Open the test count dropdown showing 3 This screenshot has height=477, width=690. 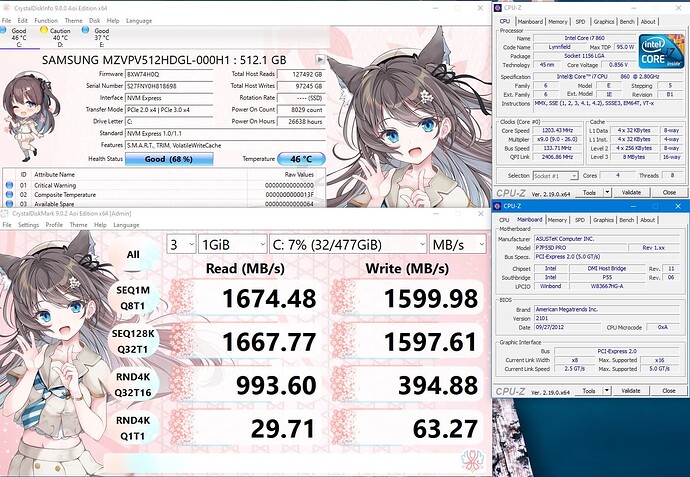pyautogui.click(x=181, y=244)
